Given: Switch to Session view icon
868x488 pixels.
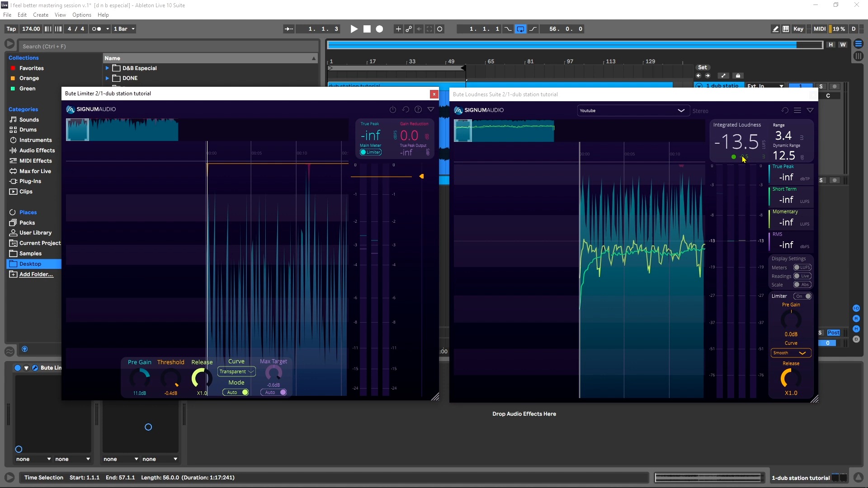Looking at the screenshot, I should (x=859, y=56).
